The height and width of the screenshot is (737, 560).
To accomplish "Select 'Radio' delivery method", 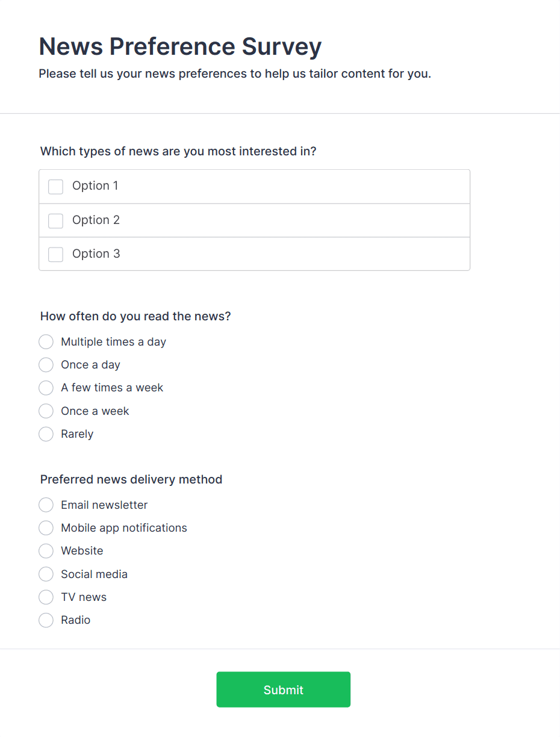I will [x=46, y=620].
